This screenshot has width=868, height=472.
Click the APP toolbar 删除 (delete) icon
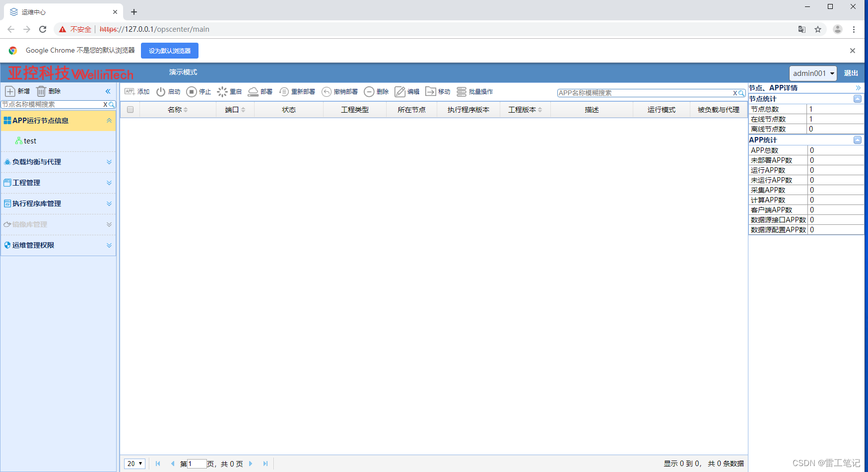(369, 92)
